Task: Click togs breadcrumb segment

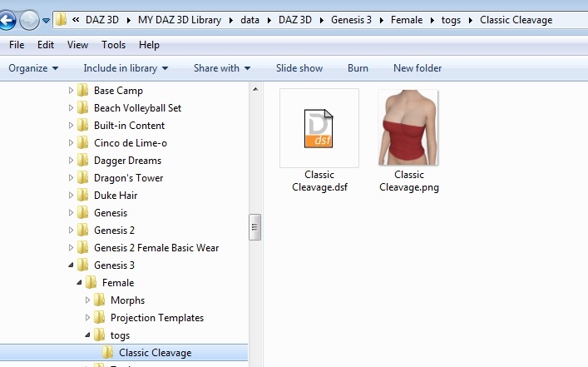Action: (x=451, y=20)
